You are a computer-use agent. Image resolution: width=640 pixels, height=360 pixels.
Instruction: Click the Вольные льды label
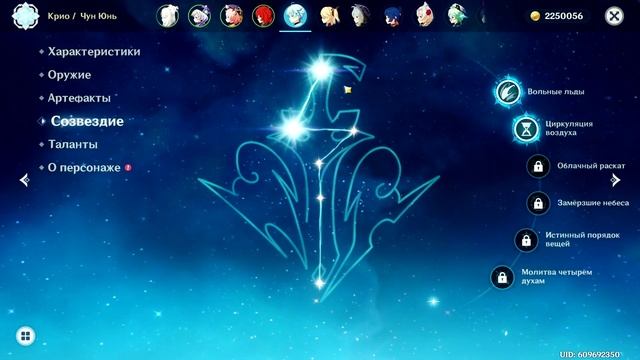[x=556, y=92]
